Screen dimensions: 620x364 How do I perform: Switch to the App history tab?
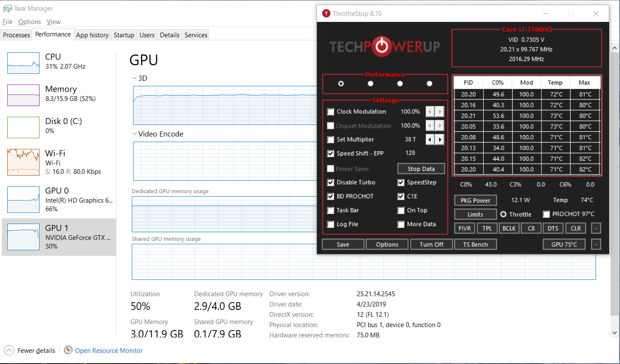point(92,35)
